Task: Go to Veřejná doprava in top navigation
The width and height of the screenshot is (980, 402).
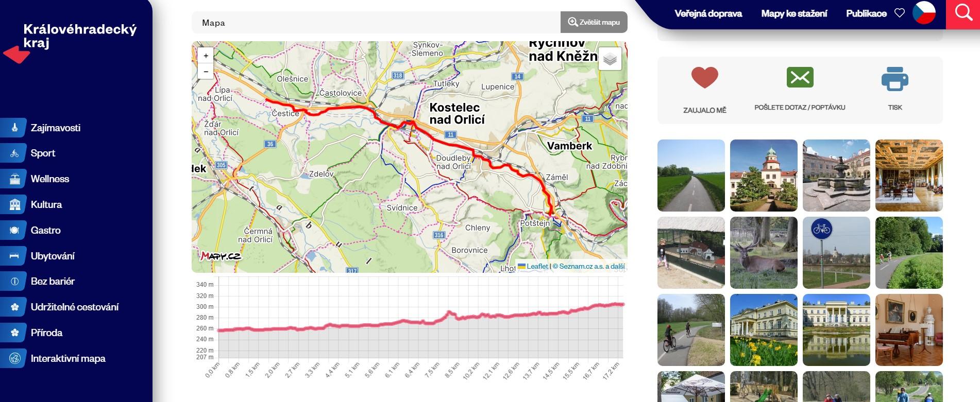Action: pyautogui.click(x=708, y=13)
